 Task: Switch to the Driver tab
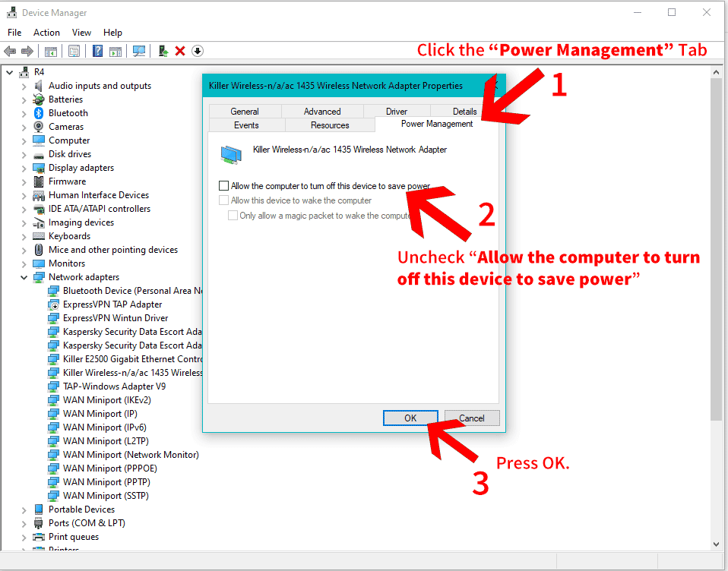click(x=397, y=112)
